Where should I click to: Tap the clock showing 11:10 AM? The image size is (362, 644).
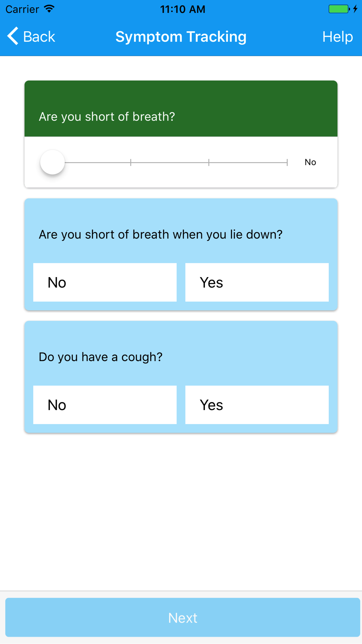[182, 9]
